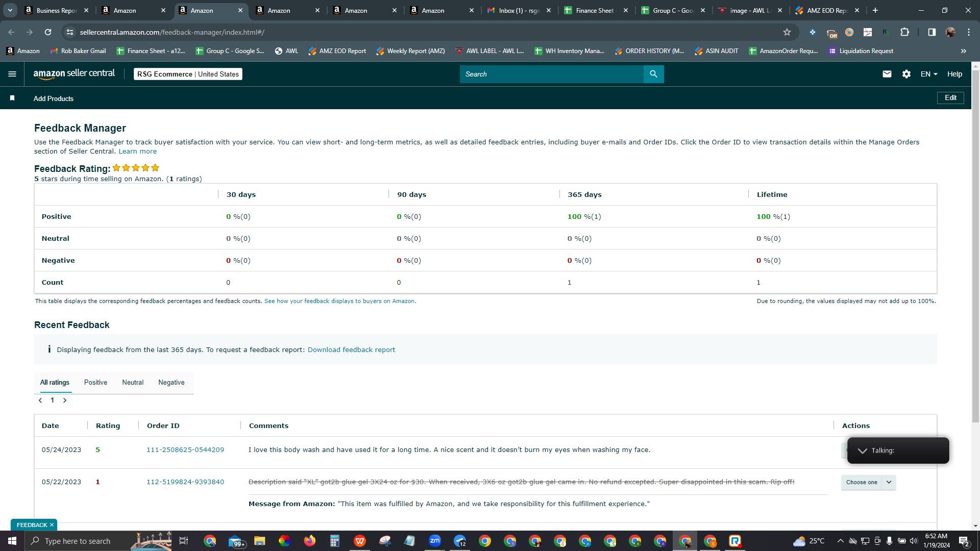
Task: Open how feedback displays to buyers link
Action: coord(339,301)
